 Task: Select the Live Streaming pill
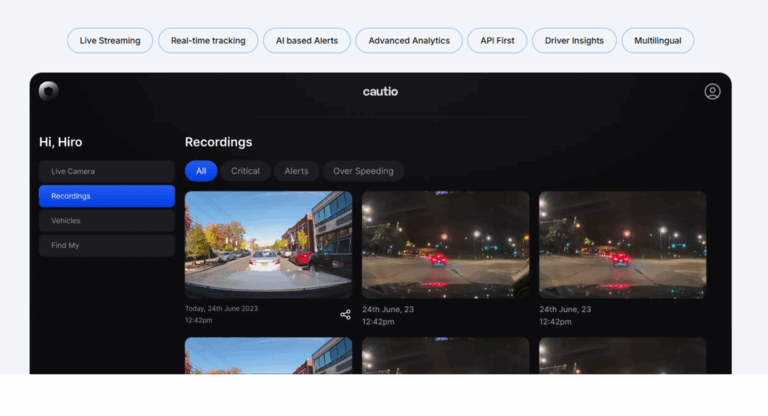pyautogui.click(x=110, y=41)
